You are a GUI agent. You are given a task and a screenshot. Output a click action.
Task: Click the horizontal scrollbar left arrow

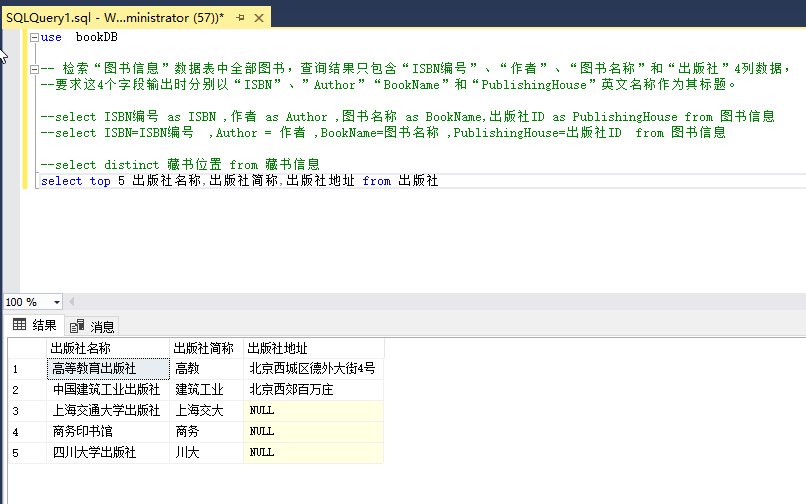71,302
